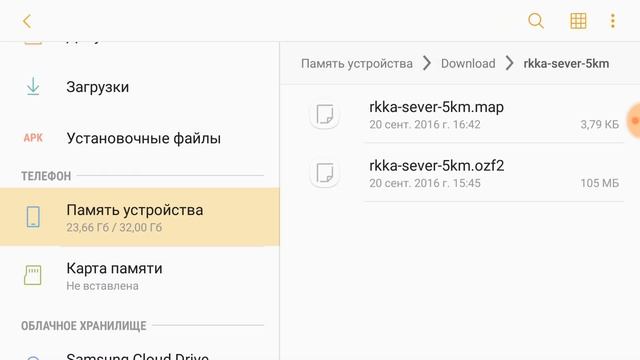The height and width of the screenshot is (360, 640).
Task: Click the phone icon for Память устройства
Action: (x=33, y=216)
